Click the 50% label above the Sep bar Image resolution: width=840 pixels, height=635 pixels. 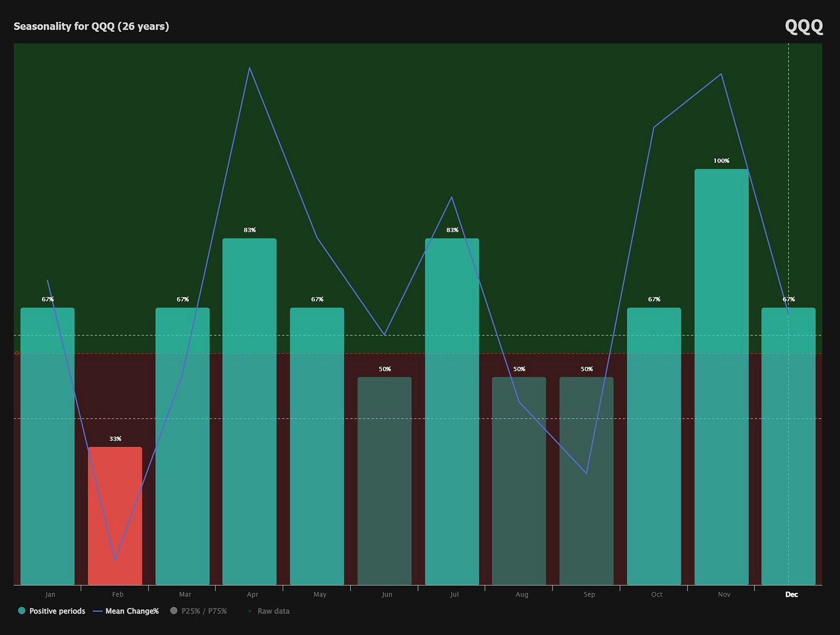(587, 369)
